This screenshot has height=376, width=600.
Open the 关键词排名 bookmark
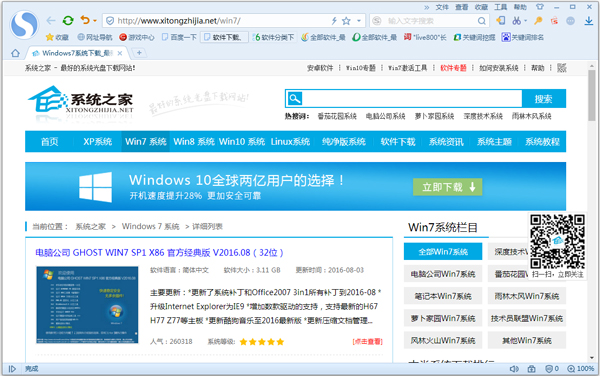pos(523,37)
